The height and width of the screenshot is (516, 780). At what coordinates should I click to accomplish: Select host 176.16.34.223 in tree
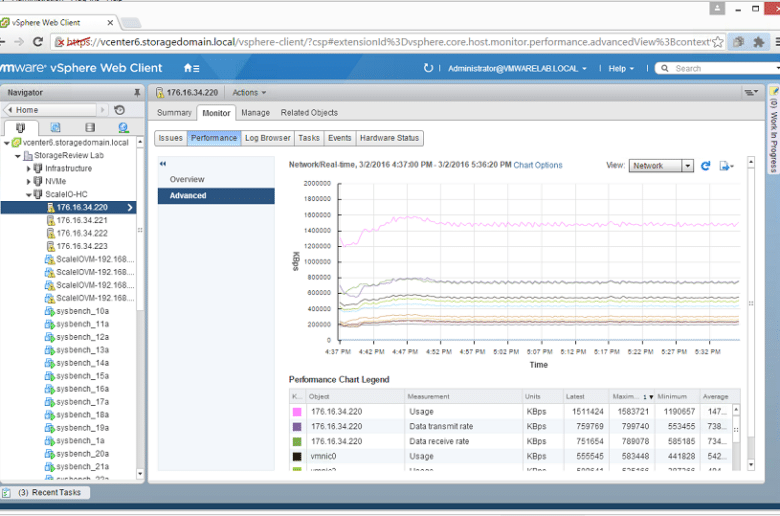(82, 246)
